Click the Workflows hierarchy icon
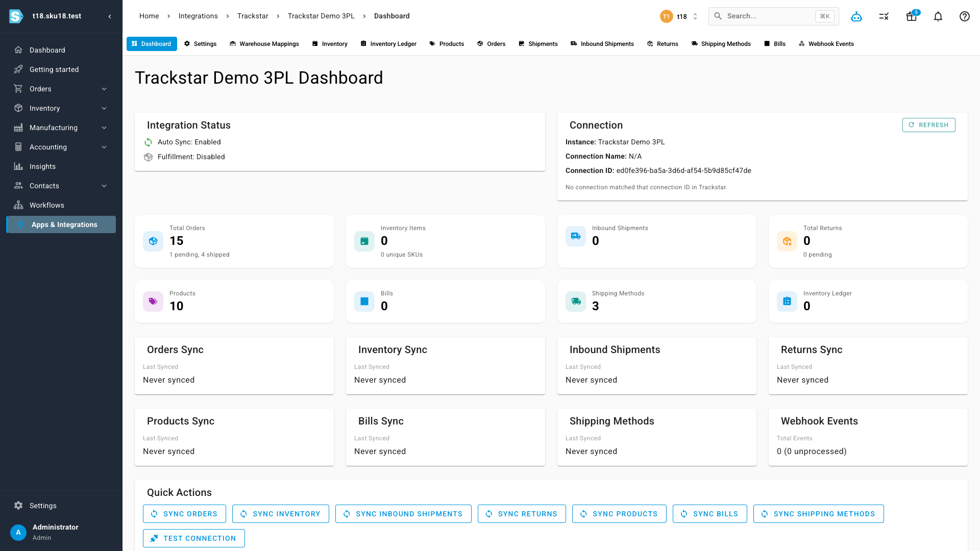Image resolution: width=980 pixels, height=551 pixels. pos(18,205)
